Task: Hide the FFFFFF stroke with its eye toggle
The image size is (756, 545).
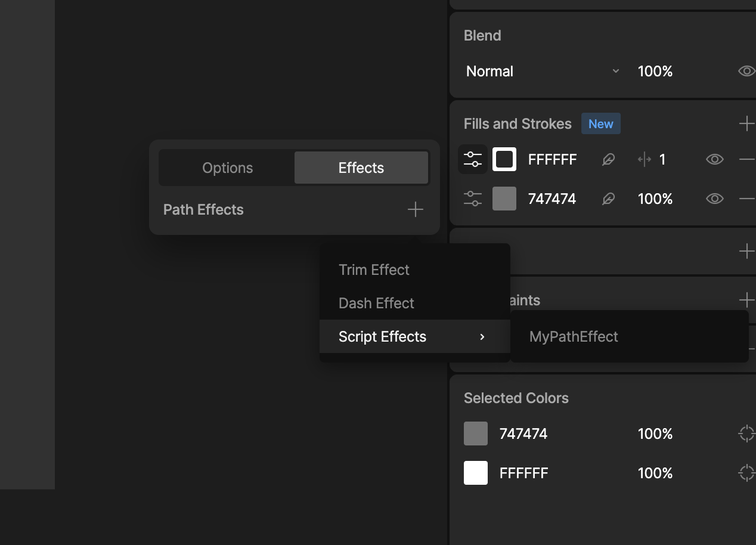Action: coord(714,159)
